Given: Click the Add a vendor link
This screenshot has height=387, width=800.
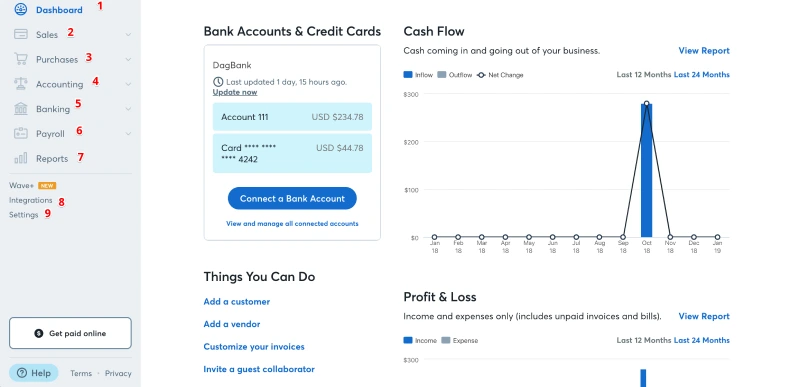Looking at the screenshot, I should point(232,324).
